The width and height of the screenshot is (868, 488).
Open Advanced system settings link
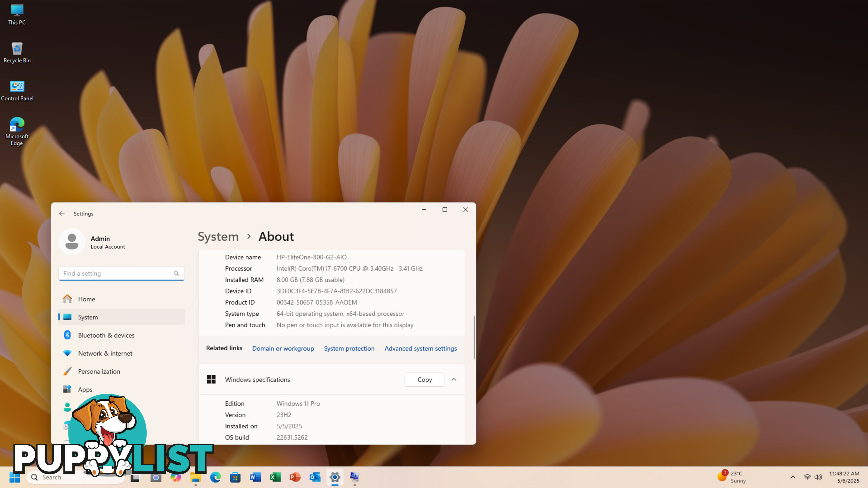(x=420, y=348)
